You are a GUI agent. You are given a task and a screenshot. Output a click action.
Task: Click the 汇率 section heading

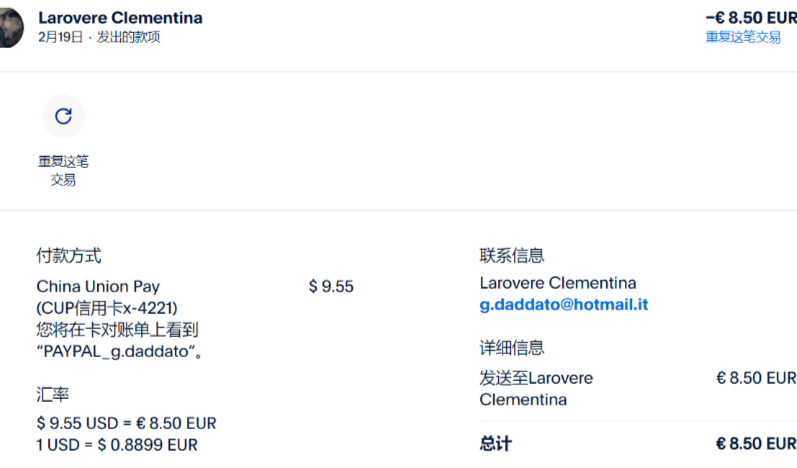(x=52, y=394)
